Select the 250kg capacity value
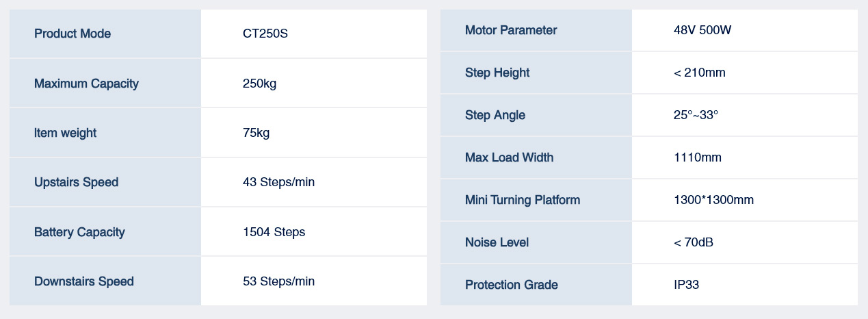Viewport: 868px width, 319px height. (x=259, y=84)
